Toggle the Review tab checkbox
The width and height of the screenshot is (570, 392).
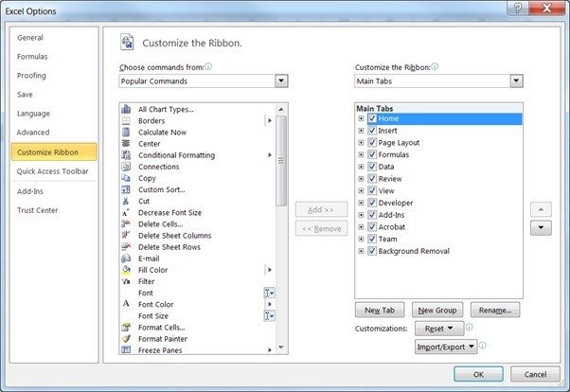tap(372, 178)
